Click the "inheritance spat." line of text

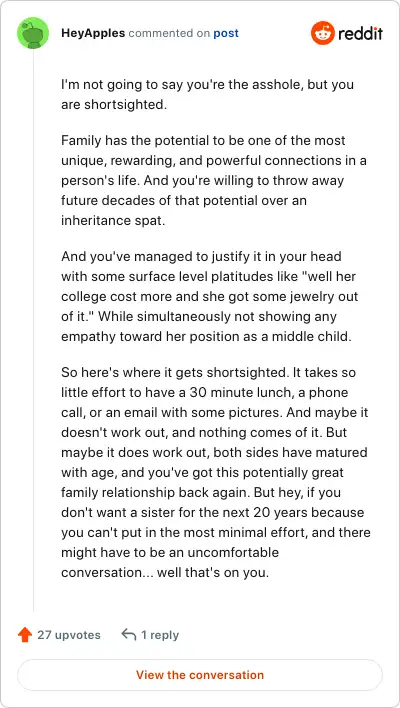pos(113,220)
